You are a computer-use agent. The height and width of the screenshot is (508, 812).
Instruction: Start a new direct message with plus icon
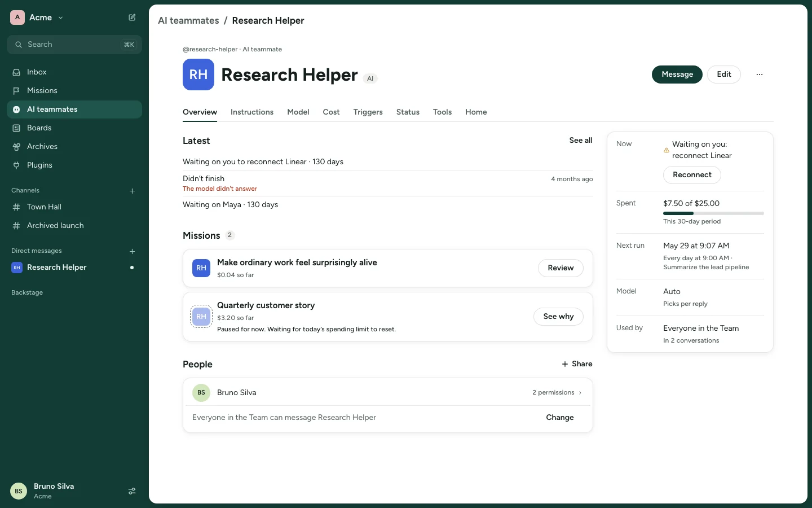[132, 251]
